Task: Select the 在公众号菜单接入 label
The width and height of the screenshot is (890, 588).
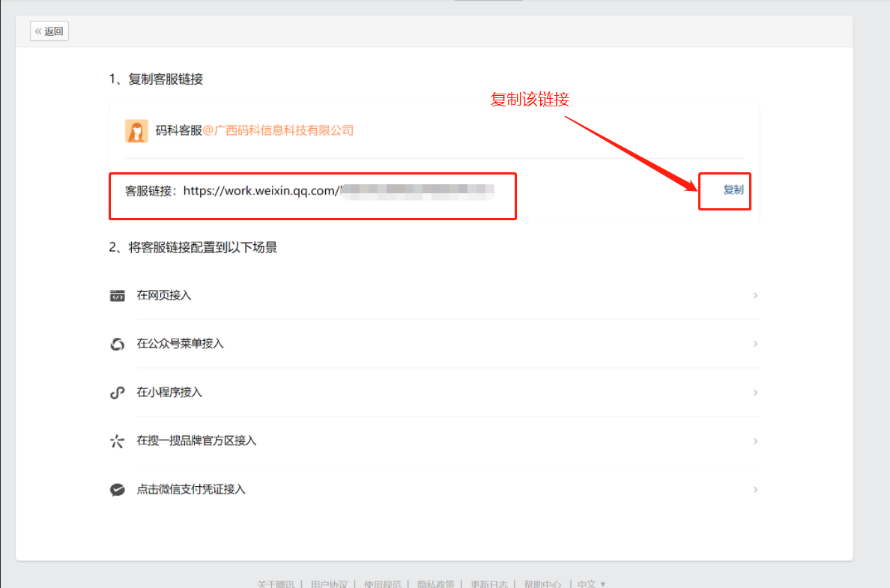Action: [181, 344]
